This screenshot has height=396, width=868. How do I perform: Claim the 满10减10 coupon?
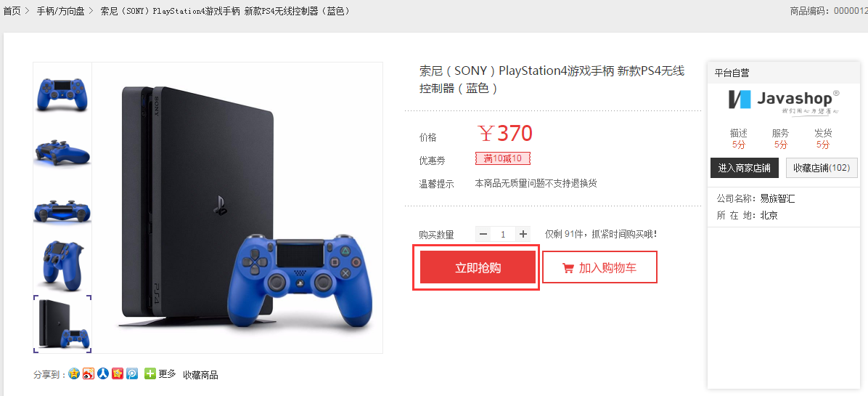pyautogui.click(x=503, y=159)
